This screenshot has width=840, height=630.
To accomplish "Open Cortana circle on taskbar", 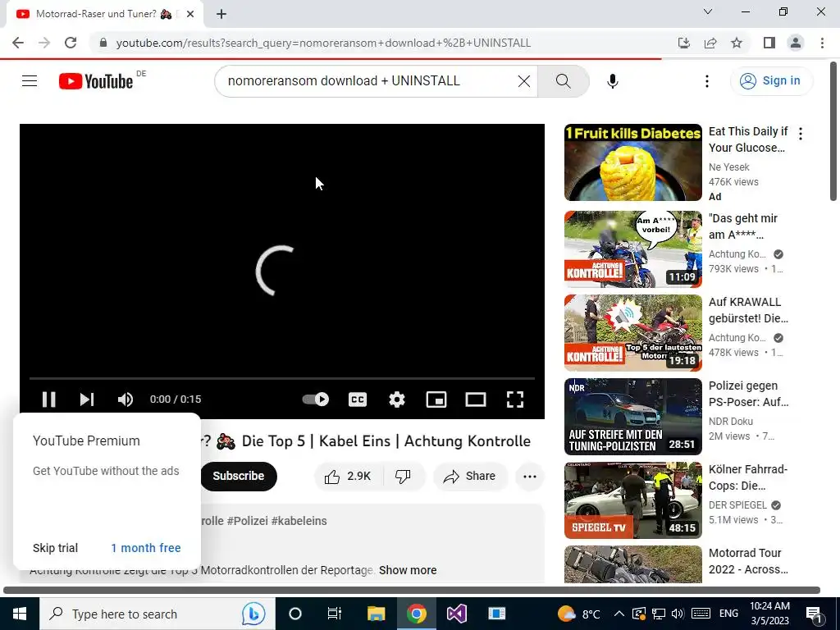I will (x=295, y=614).
